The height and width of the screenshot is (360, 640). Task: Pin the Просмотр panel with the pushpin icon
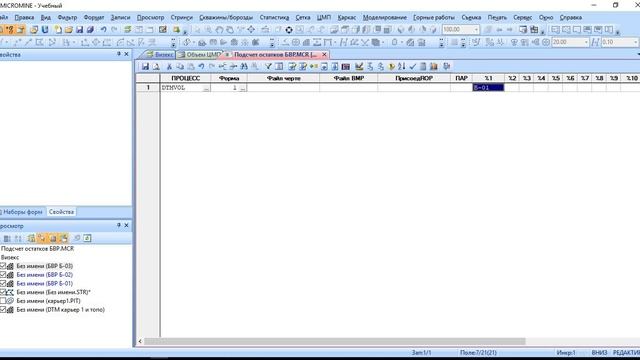(119, 225)
